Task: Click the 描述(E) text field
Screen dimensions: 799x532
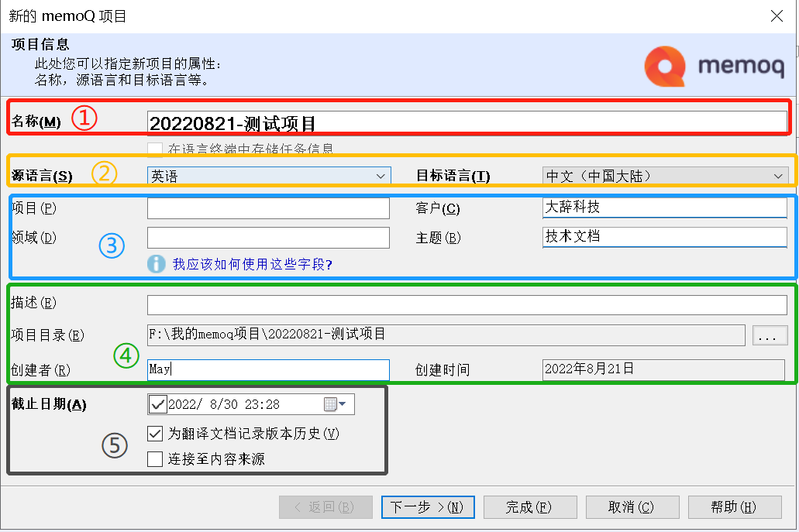Action: coord(467,305)
